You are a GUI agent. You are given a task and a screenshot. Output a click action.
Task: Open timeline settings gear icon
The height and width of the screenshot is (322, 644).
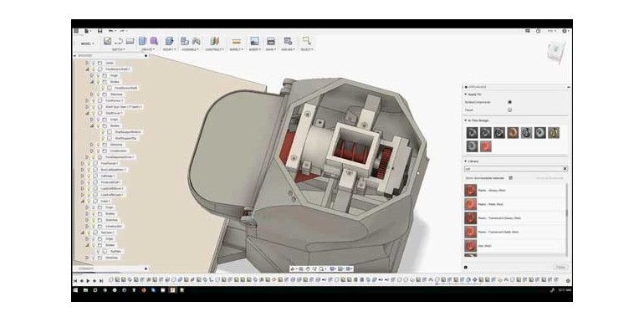tap(568, 281)
